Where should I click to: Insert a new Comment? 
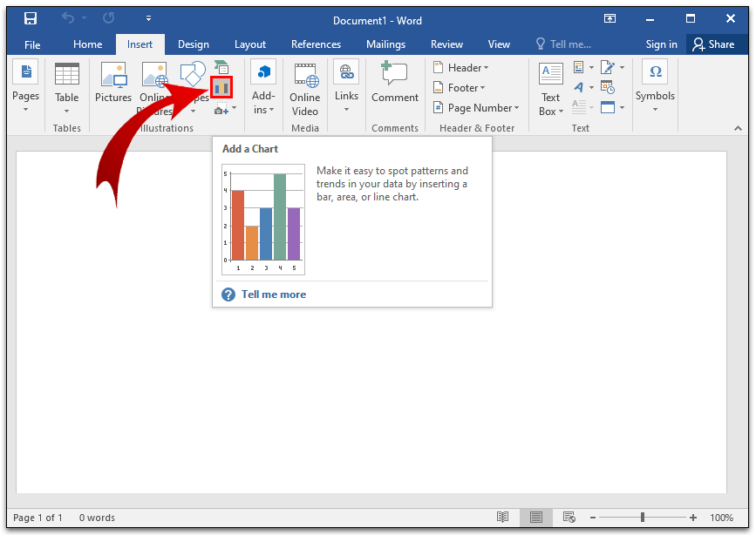click(395, 82)
